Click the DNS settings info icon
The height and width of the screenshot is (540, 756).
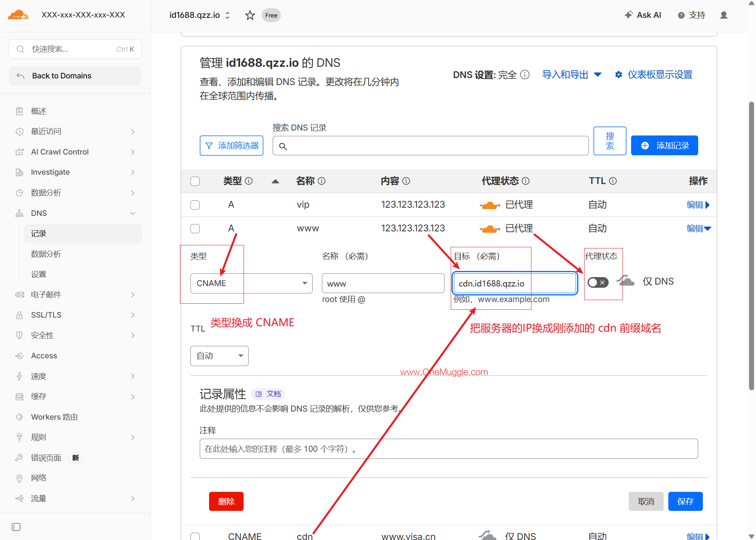(525, 75)
